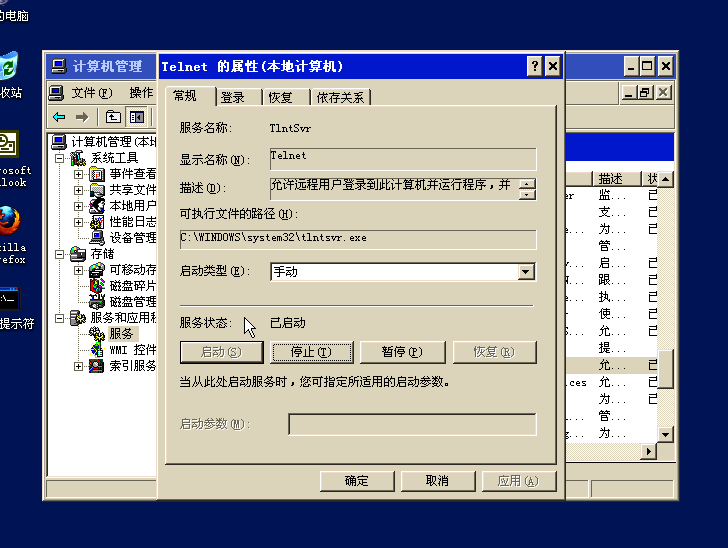Switch to the 常规 tab
This screenshot has height=548, width=728.
tap(190, 96)
